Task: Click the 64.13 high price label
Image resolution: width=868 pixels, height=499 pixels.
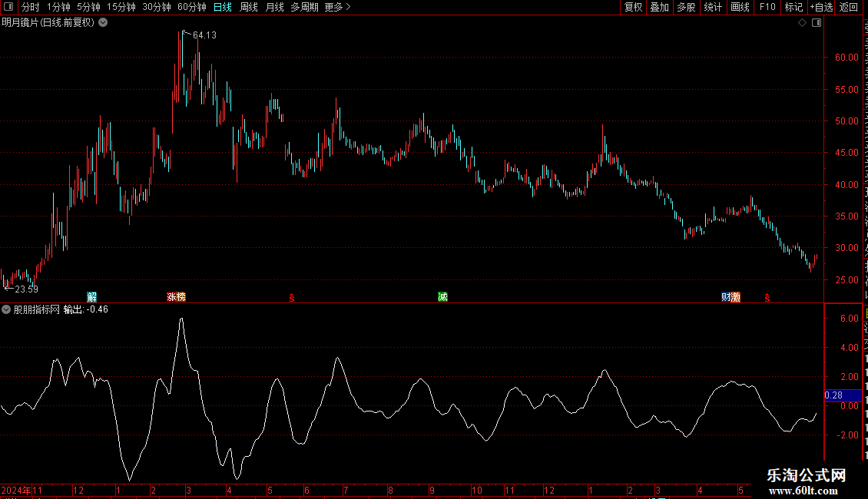Action: pyautogui.click(x=204, y=35)
